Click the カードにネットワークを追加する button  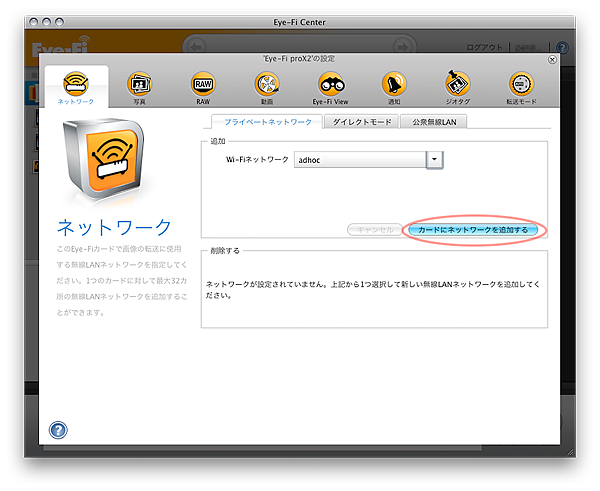tap(473, 230)
